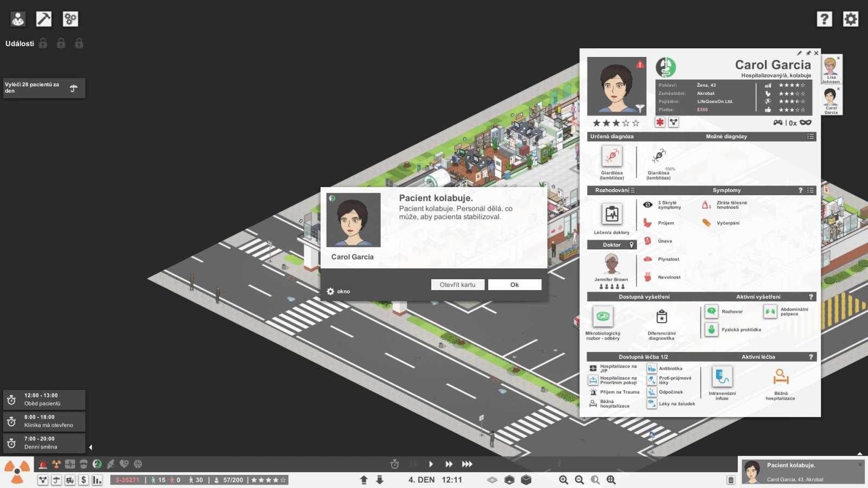The height and width of the screenshot is (488, 868).
Task: Set game speed to fastest
Action: [467, 464]
